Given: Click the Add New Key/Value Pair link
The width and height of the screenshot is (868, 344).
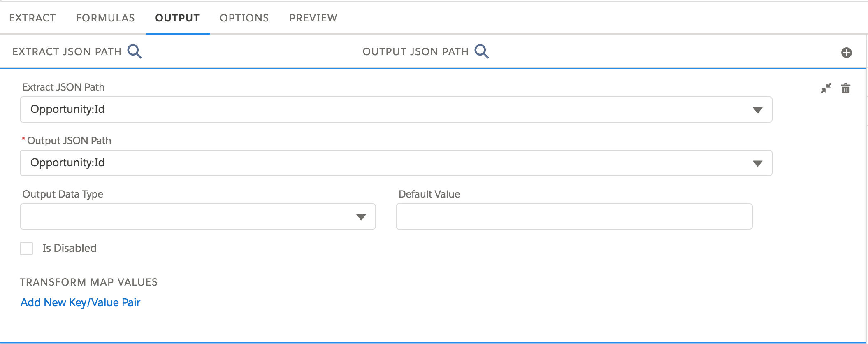Looking at the screenshot, I should pos(81,302).
